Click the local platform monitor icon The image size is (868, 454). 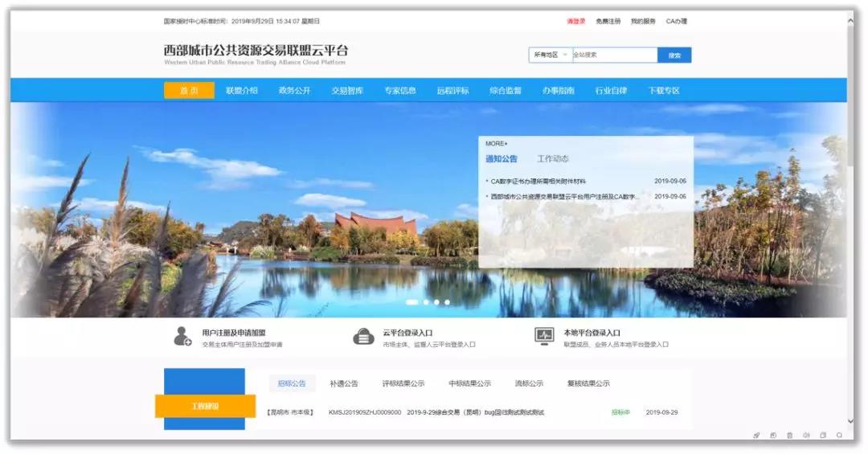[544, 337]
